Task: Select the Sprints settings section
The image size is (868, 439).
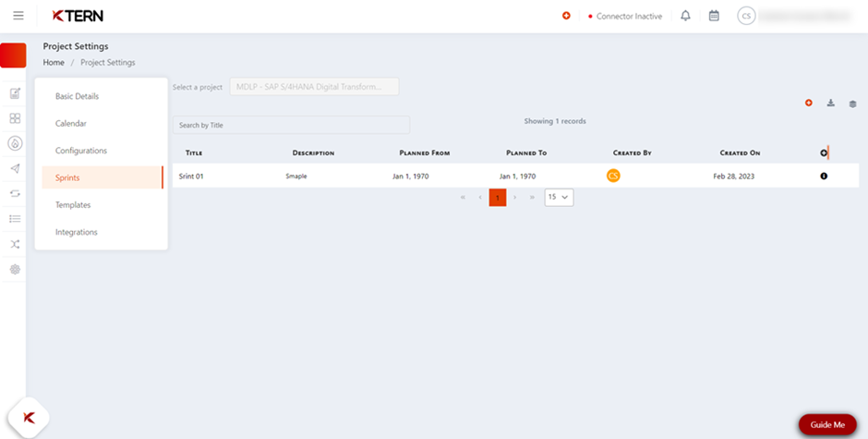Action: (x=102, y=177)
